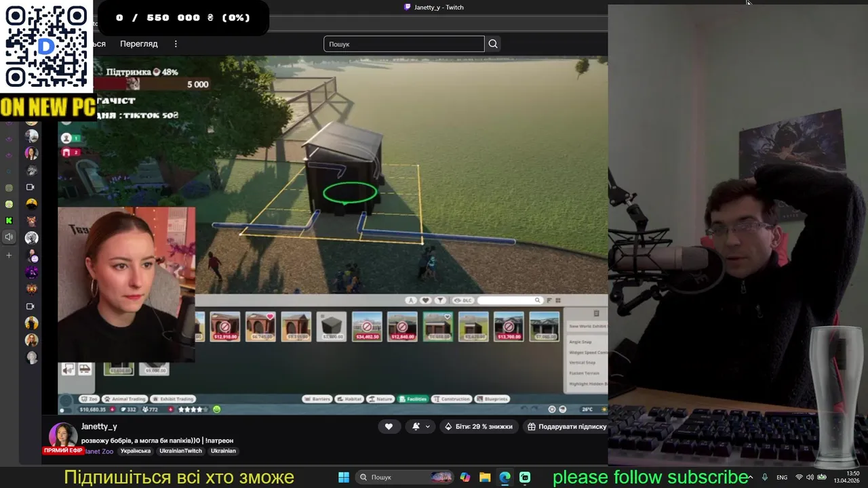Click the trash icon in settings panel
The width and height of the screenshot is (868, 488).
pos(596,314)
